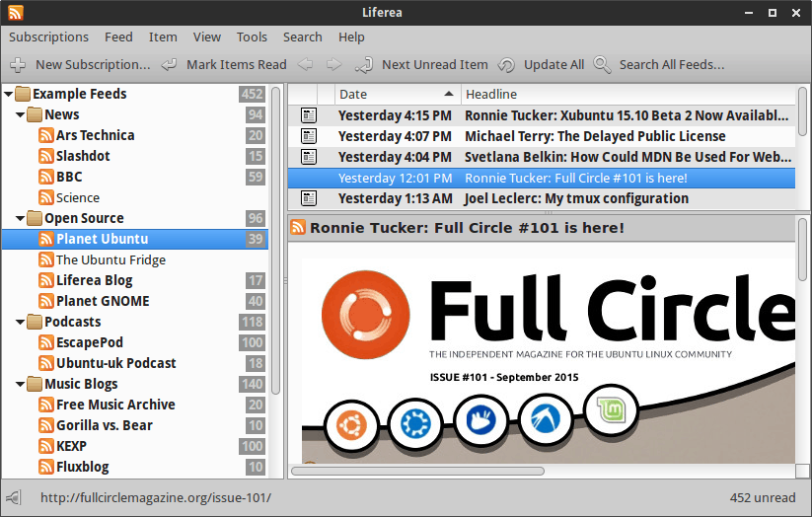The height and width of the screenshot is (517, 812).
Task: Click the item list vertical scrollbar
Action: tap(803, 111)
